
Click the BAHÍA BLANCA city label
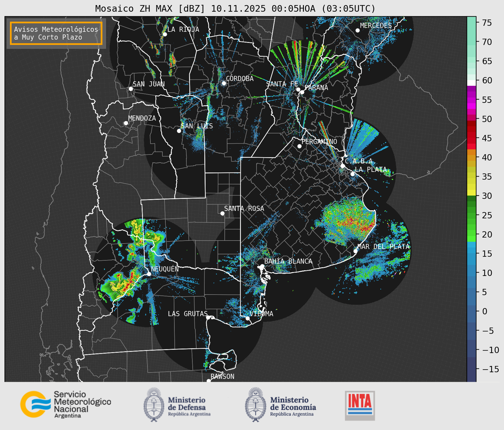click(288, 261)
